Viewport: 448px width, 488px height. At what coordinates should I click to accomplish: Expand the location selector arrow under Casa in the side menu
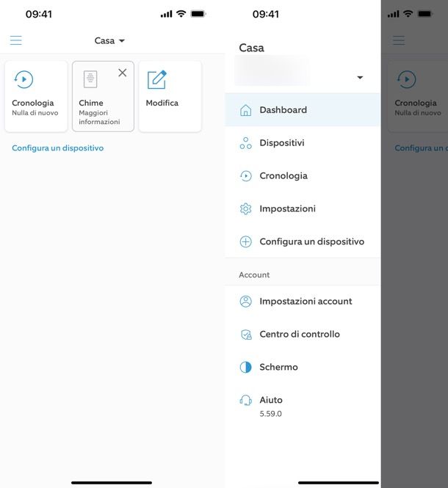[x=360, y=78]
